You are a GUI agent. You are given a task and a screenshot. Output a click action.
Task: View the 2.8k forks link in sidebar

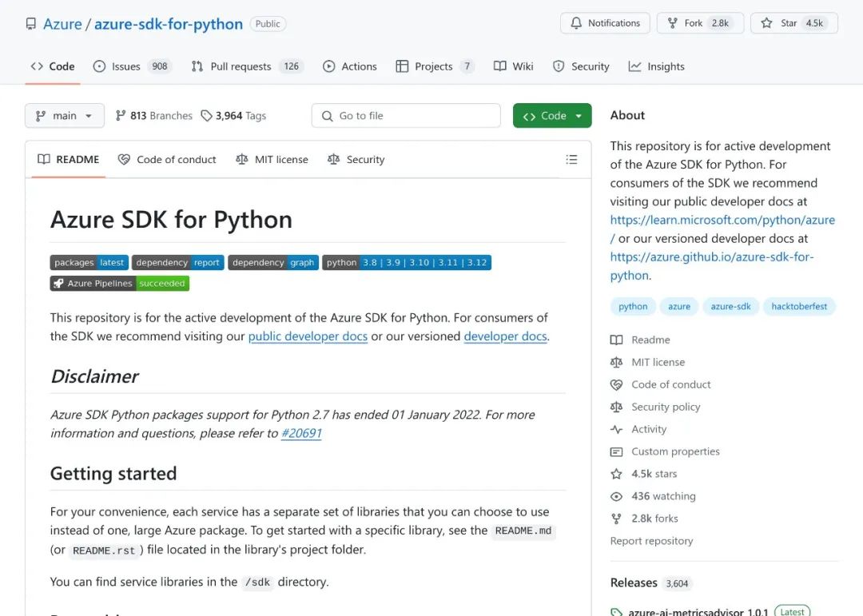coord(655,519)
